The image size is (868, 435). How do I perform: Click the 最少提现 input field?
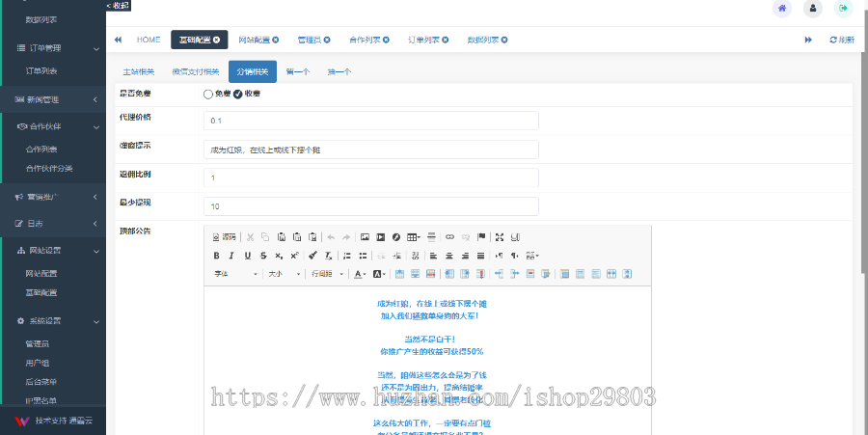tap(371, 206)
